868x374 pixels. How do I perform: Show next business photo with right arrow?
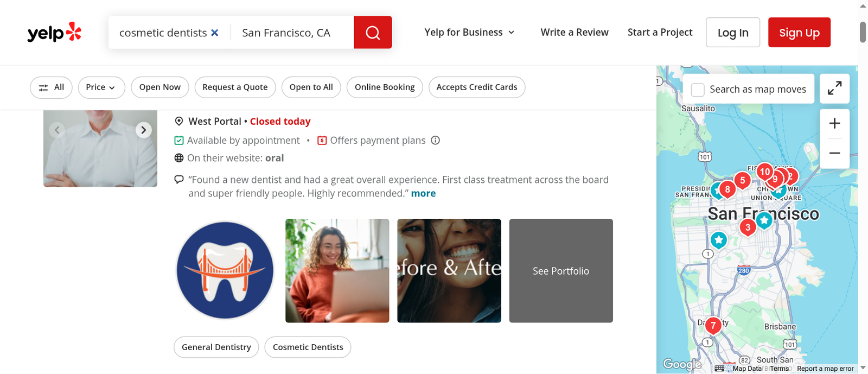143,130
